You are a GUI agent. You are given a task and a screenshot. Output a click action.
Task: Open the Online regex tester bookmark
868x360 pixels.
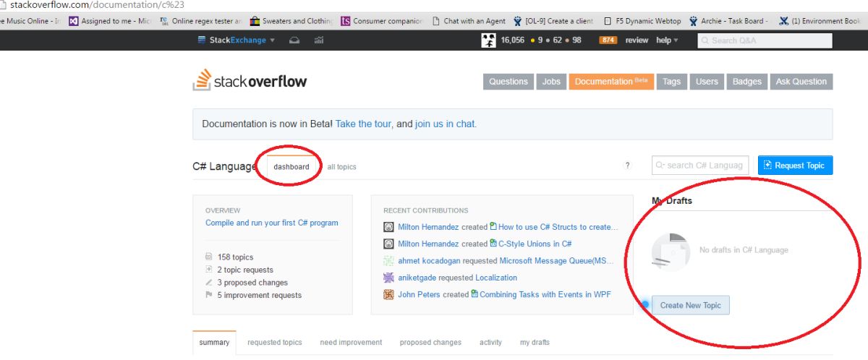pyautogui.click(x=200, y=21)
